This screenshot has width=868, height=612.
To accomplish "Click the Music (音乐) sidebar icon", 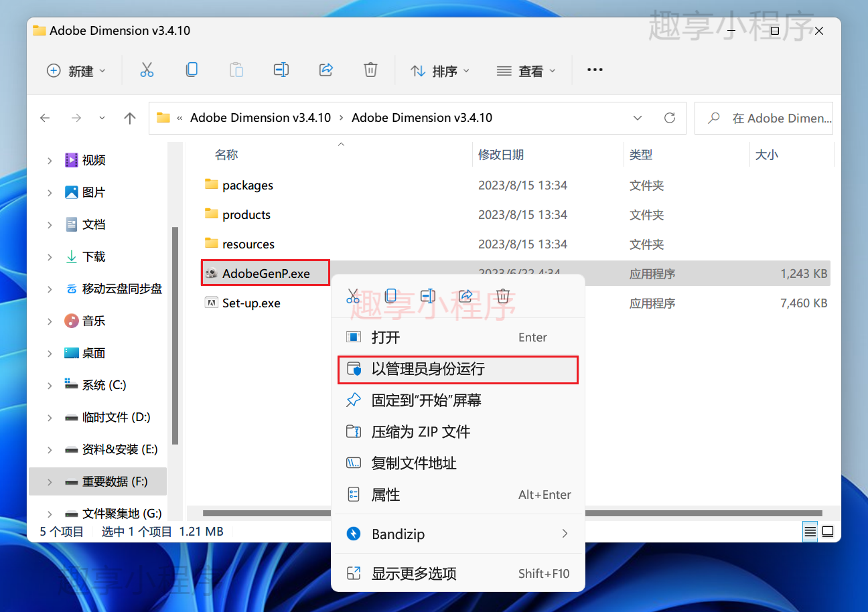I will click(72, 321).
